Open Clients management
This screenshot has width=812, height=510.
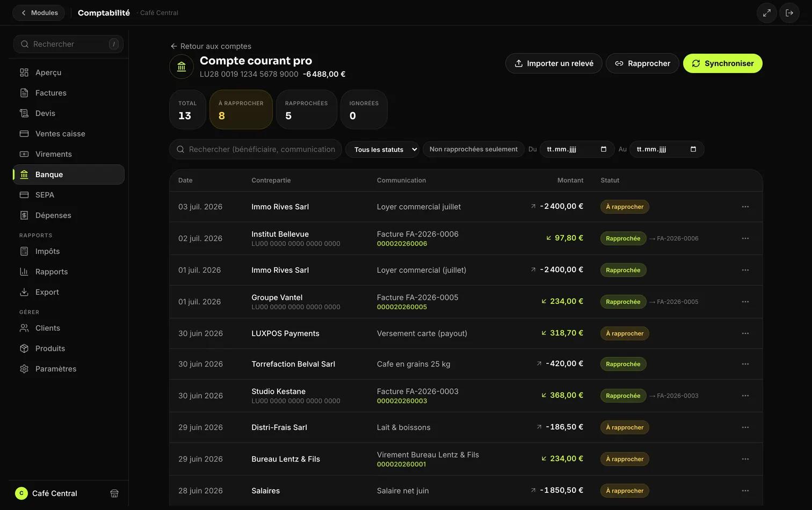coord(69,328)
